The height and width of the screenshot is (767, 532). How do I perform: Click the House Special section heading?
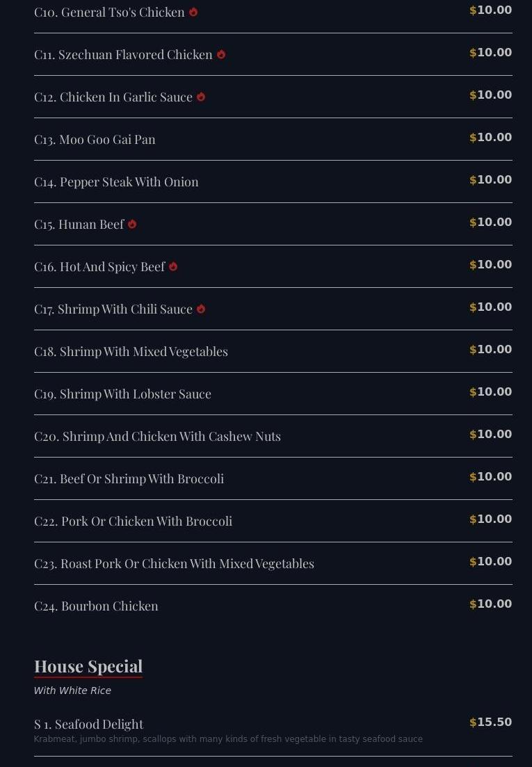pos(88,666)
